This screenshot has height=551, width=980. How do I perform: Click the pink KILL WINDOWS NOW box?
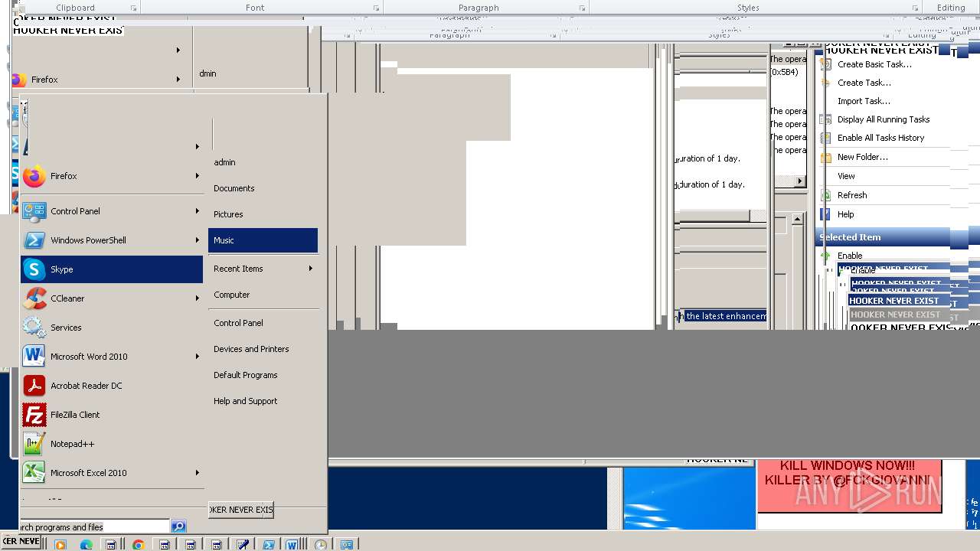[849, 485]
